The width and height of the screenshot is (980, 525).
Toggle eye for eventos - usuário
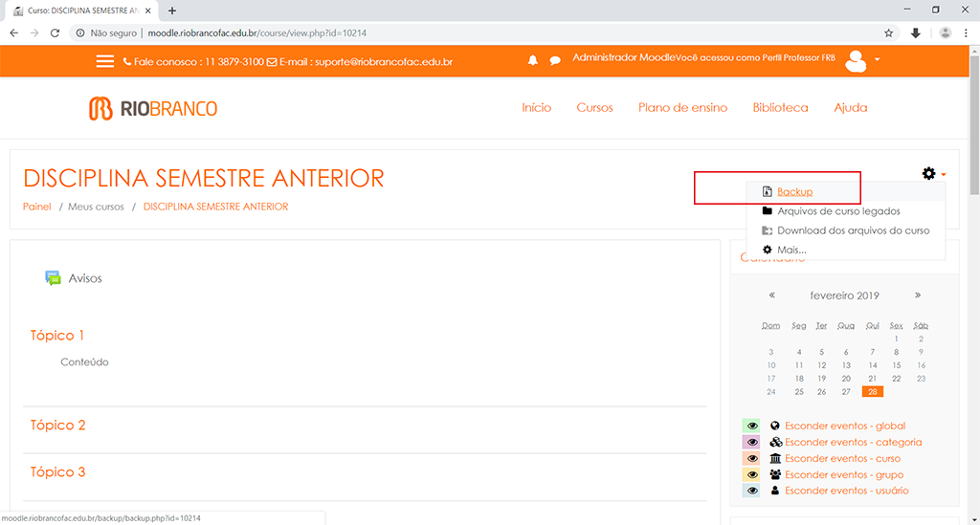tap(752, 491)
